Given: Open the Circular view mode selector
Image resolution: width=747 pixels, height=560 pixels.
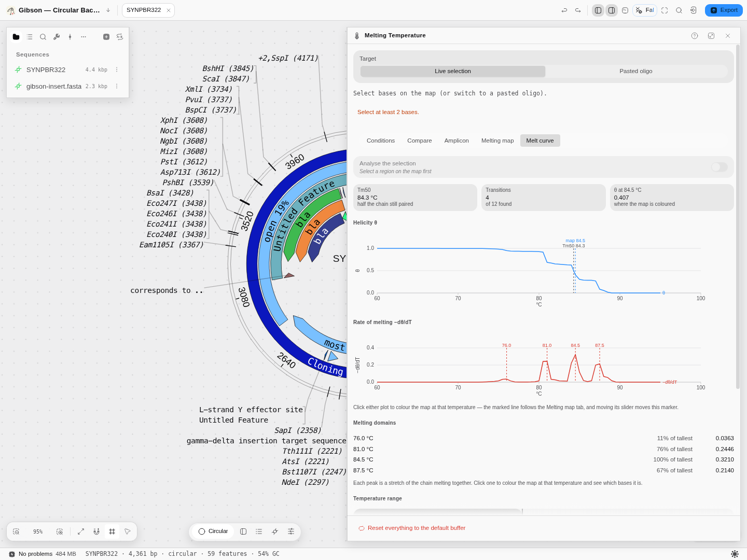Looking at the screenshot, I should [213, 531].
